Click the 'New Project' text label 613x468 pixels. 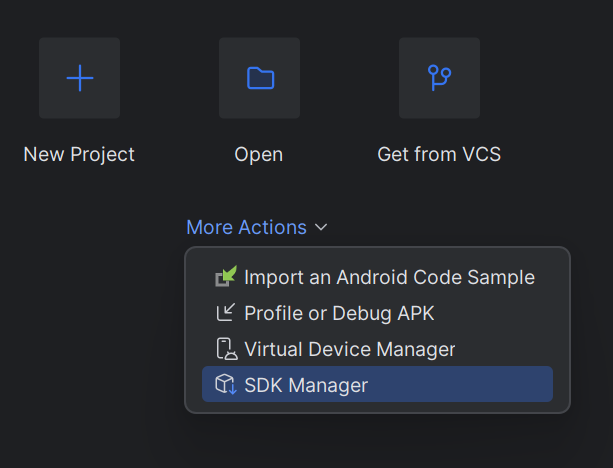pos(79,154)
